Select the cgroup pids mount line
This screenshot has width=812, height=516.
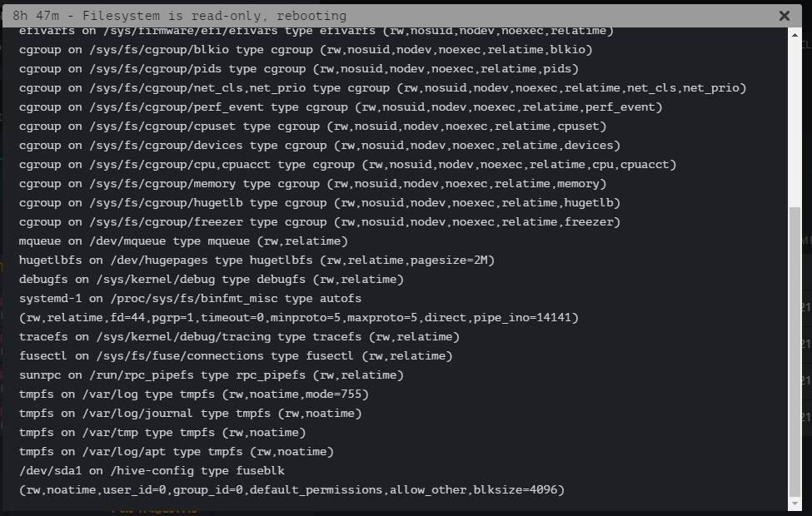point(298,69)
